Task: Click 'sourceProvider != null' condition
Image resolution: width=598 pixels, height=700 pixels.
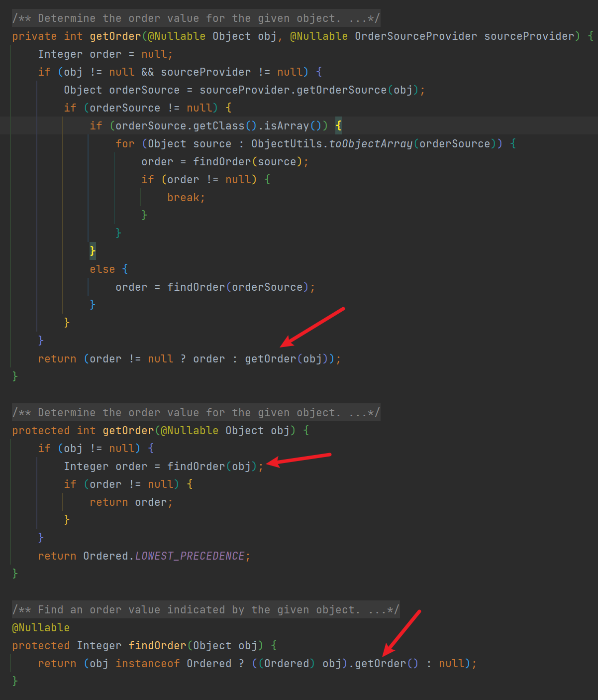Action: tap(231, 72)
